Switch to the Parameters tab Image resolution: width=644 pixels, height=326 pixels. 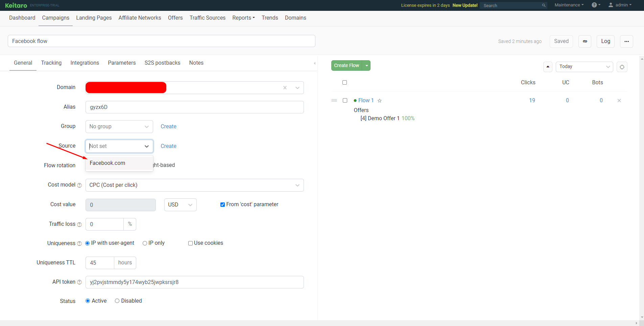tap(122, 63)
